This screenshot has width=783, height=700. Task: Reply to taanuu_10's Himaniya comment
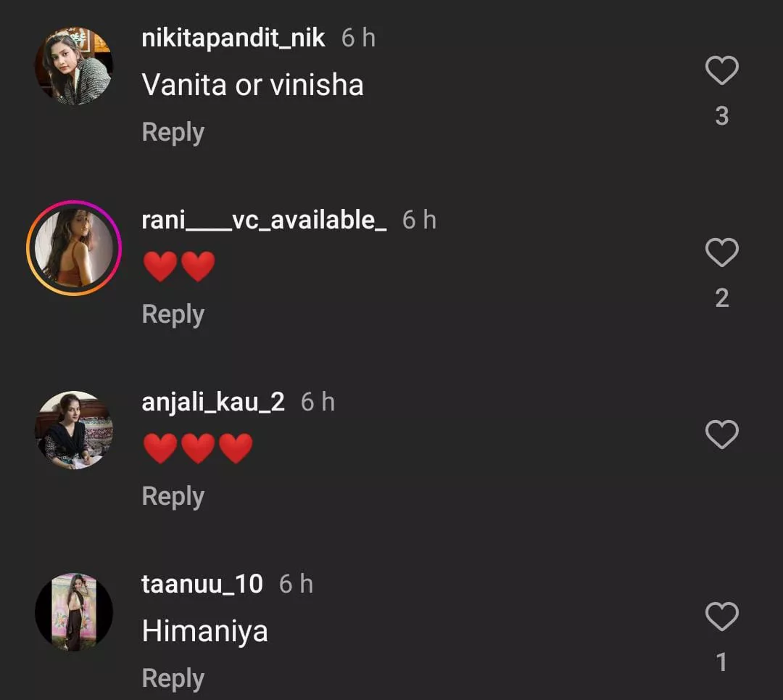(x=173, y=678)
